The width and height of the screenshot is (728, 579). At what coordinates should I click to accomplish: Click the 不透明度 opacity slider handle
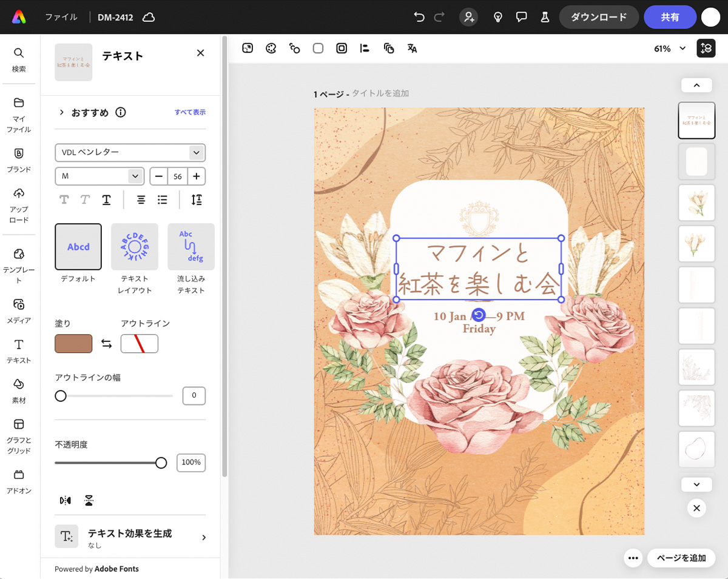point(161,463)
